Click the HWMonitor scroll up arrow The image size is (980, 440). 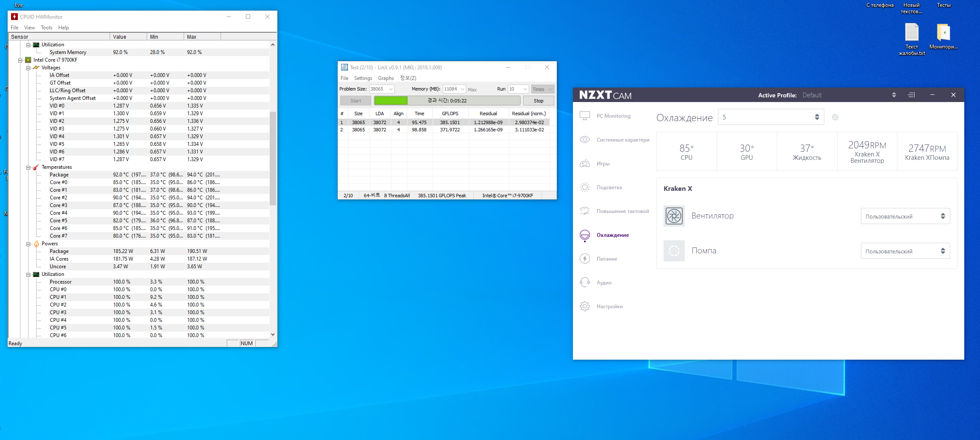pyautogui.click(x=273, y=45)
